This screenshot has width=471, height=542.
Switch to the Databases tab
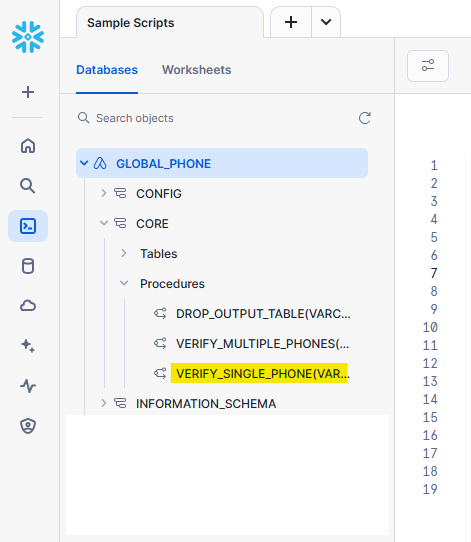tap(107, 70)
